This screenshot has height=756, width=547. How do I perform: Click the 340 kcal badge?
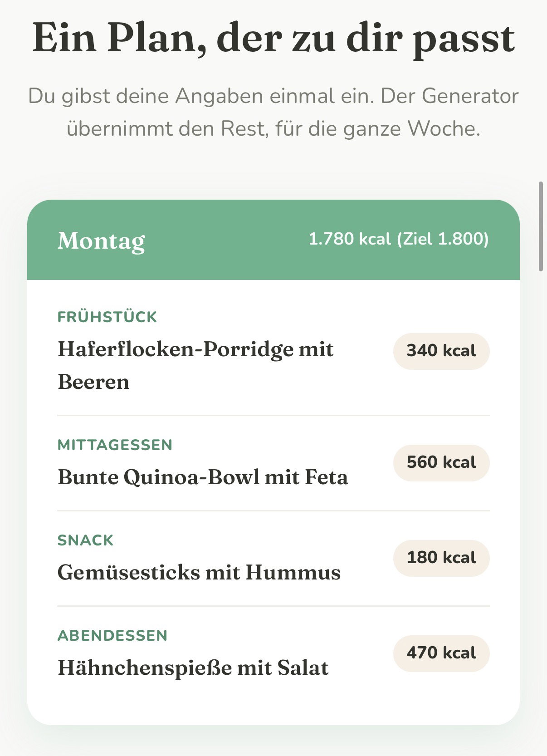tap(441, 351)
